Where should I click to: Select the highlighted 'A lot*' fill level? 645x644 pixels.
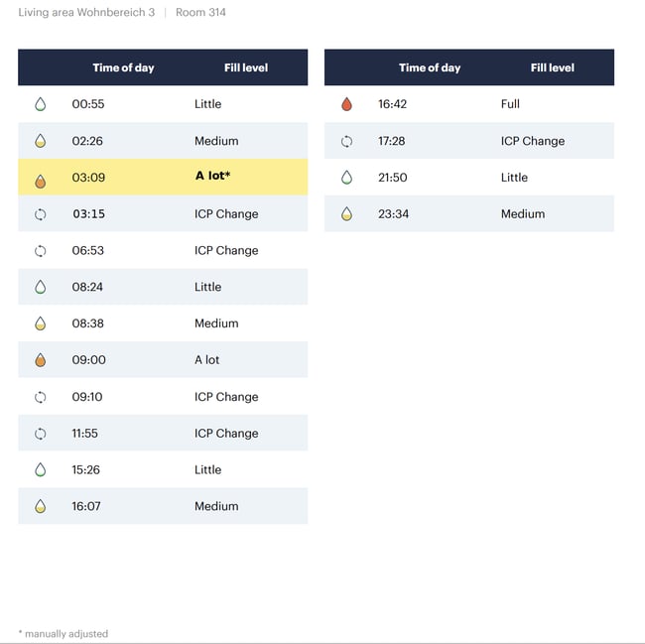coord(212,176)
